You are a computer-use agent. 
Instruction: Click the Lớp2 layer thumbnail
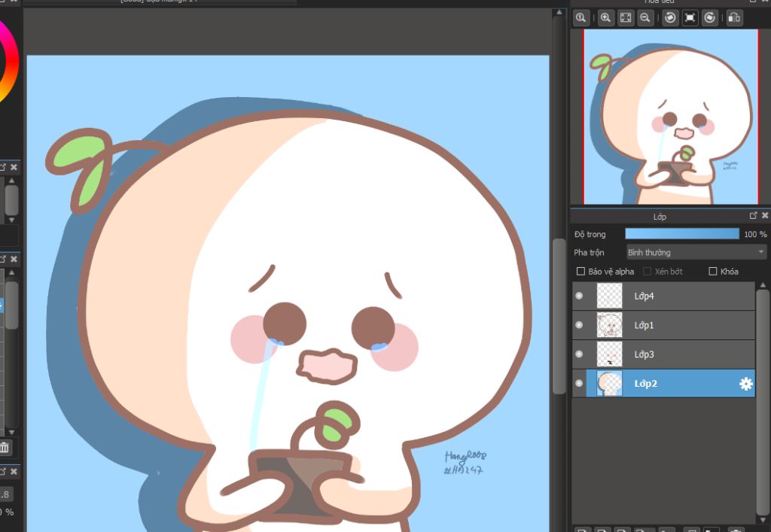pyautogui.click(x=609, y=383)
